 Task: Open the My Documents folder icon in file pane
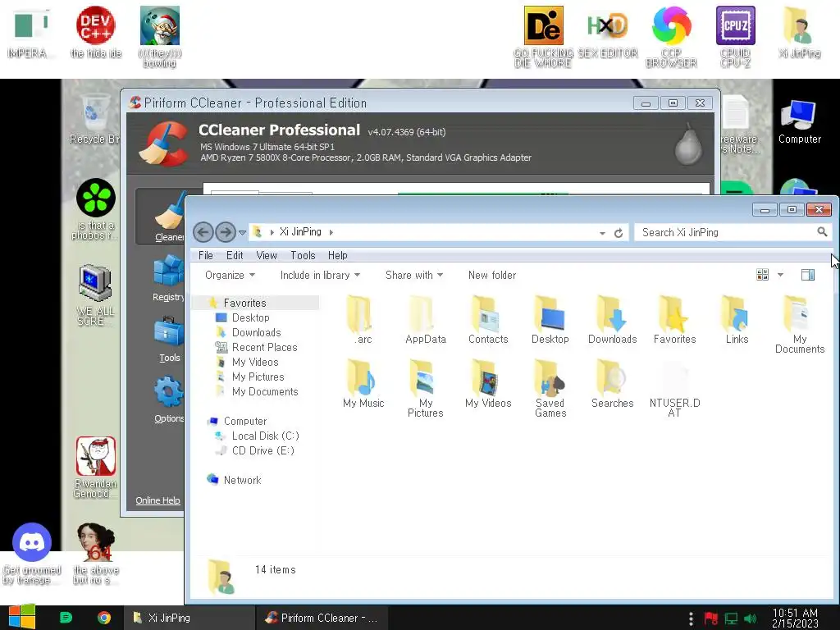tap(799, 324)
